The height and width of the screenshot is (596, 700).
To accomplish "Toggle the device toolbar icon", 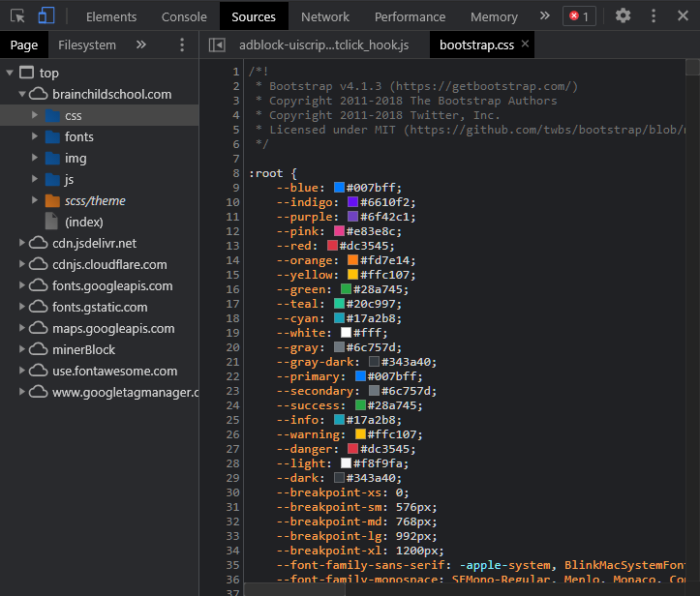I will point(46,16).
